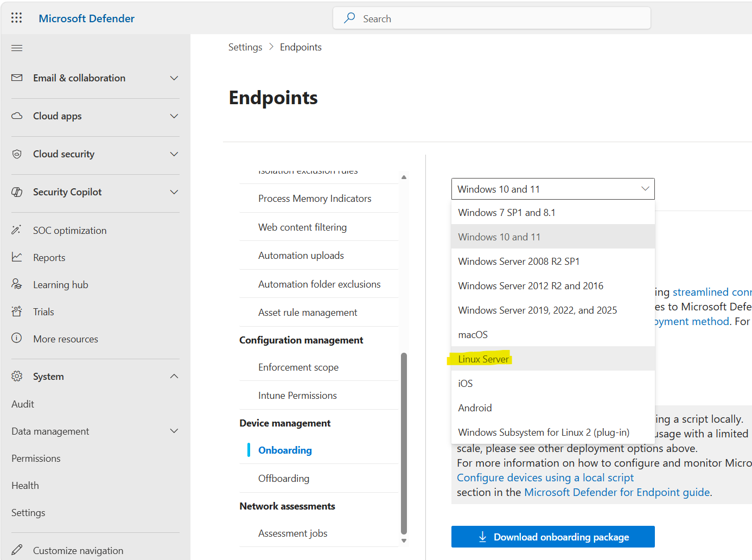
Task: Select Linux Server from the dropdown
Action: pos(553,359)
